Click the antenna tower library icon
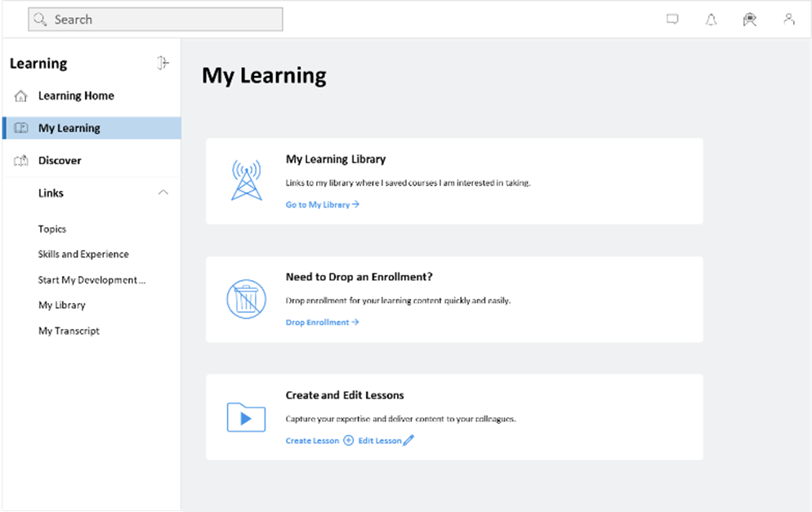 [246, 180]
